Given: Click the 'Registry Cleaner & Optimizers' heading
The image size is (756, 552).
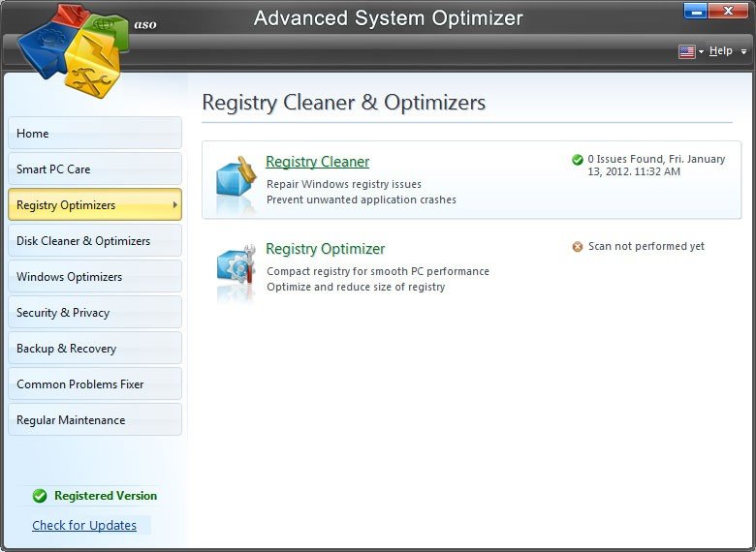Looking at the screenshot, I should (x=344, y=102).
